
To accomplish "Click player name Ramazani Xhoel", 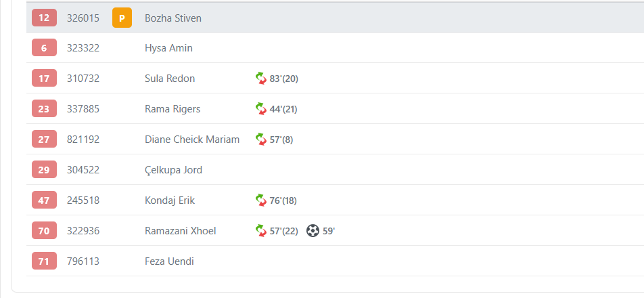I will [181, 231].
